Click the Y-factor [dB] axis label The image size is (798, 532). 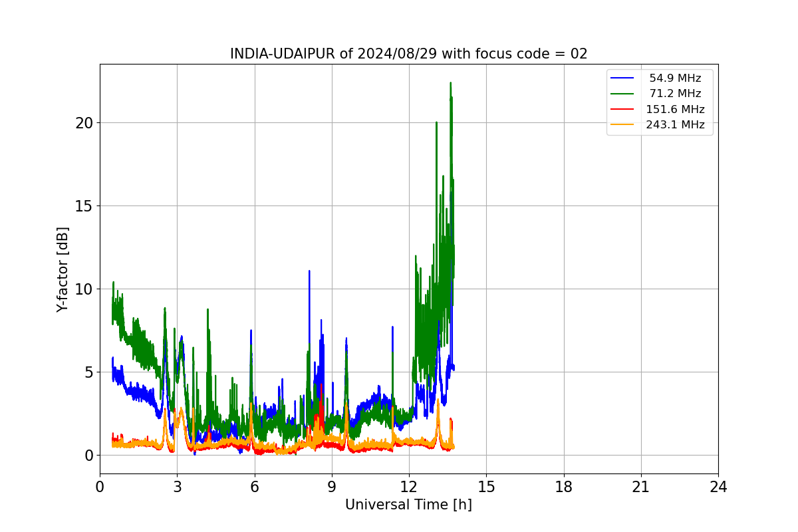[x=63, y=269]
